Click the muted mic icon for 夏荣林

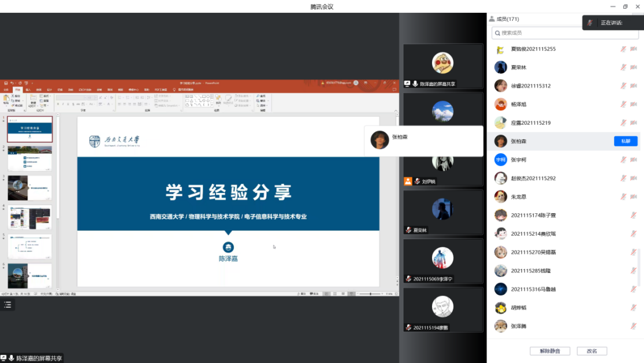pos(624,68)
